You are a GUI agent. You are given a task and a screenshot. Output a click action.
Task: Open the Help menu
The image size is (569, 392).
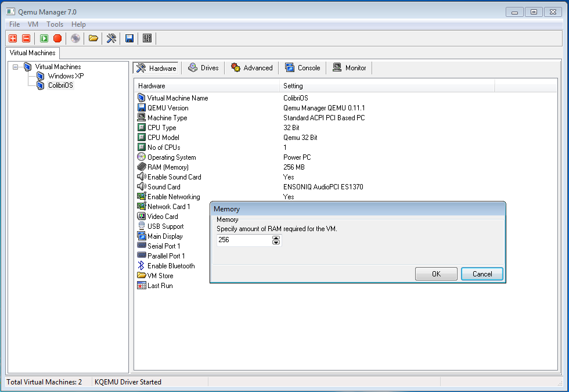78,24
